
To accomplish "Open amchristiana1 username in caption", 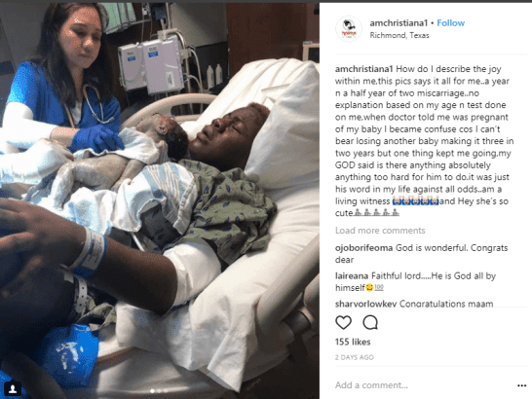I will click(x=364, y=69).
